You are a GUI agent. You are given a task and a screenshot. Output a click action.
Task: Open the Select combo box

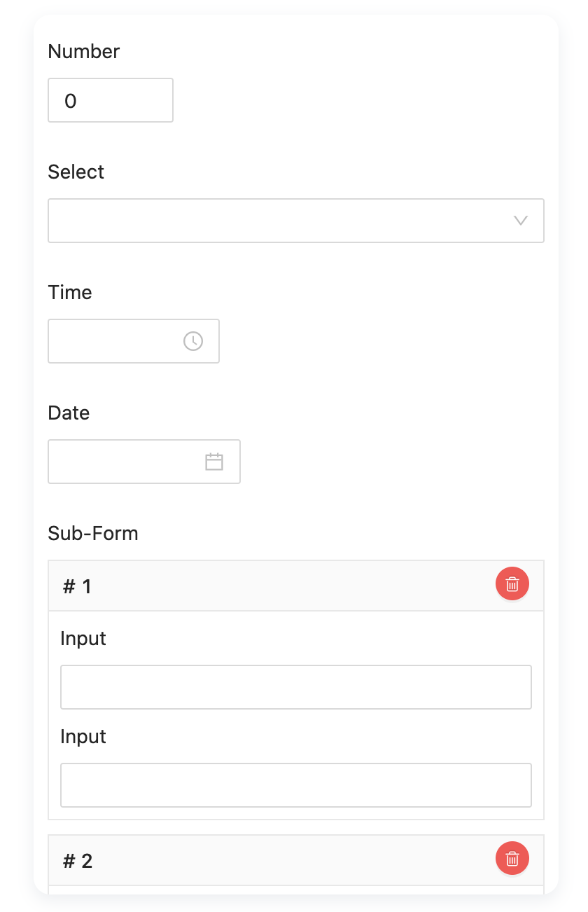click(296, 221)
